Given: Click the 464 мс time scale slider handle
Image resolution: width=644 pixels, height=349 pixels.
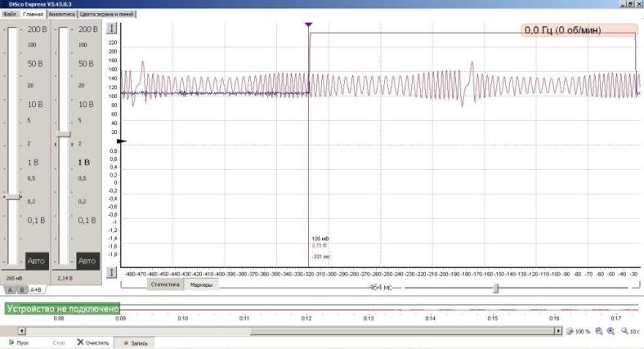Looking at the screenshot, I should tap(495, 287).
